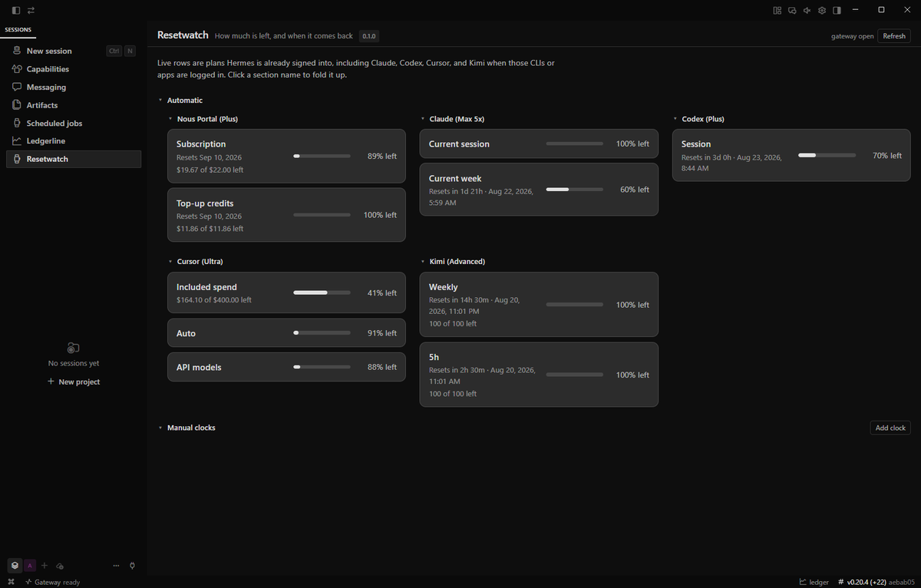The width and height of the screenshot is (921, 588).
Task: Click the folder icon above No sessions yet
Action: (74, 348)
